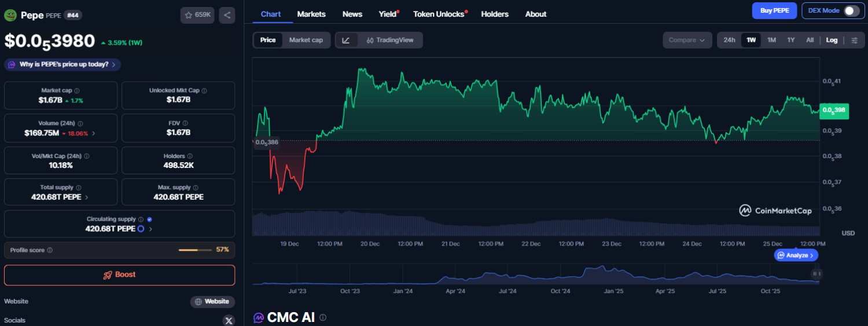
Task: Expand Why is PEPE's price up today
Action: coord(62,64)
